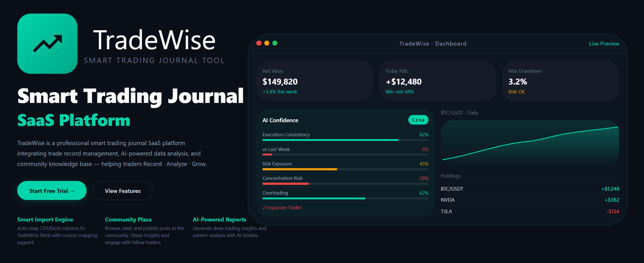Viewport: 644px width, 263px height.
Task: Click the '-$124' TSLA loss value
Action: [613, 211]
